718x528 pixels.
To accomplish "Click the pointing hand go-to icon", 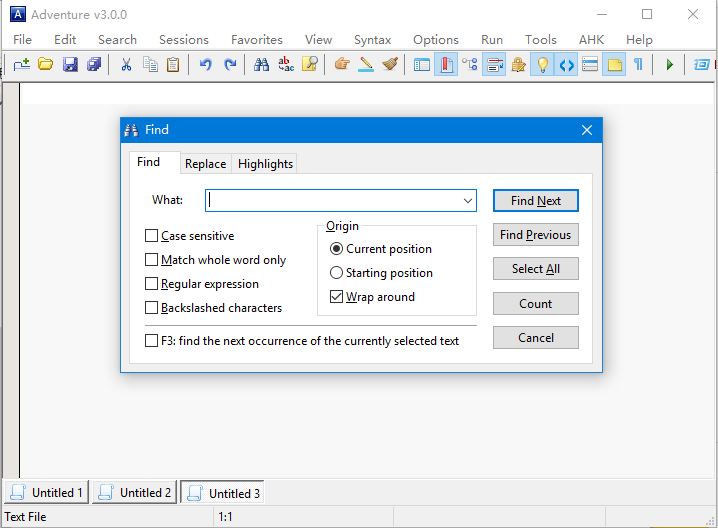I will tap(342, 65).
